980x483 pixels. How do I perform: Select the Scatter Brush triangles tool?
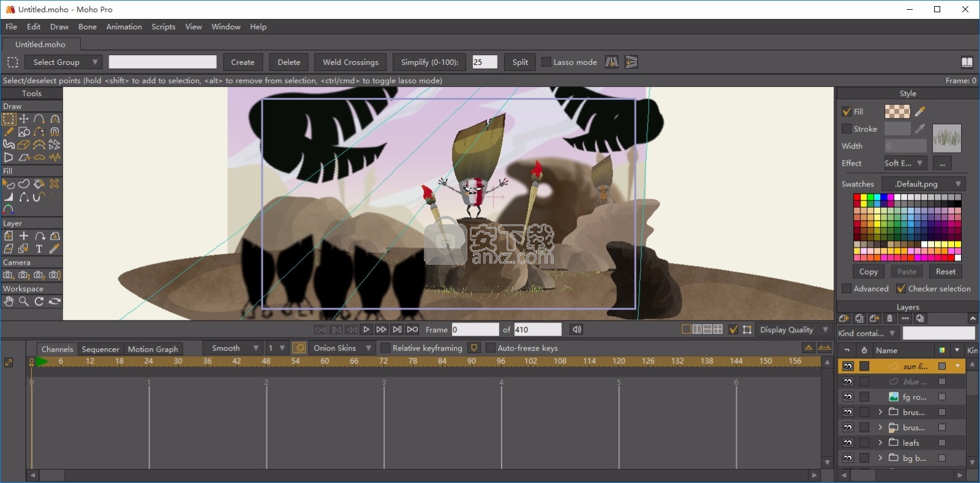55,145
